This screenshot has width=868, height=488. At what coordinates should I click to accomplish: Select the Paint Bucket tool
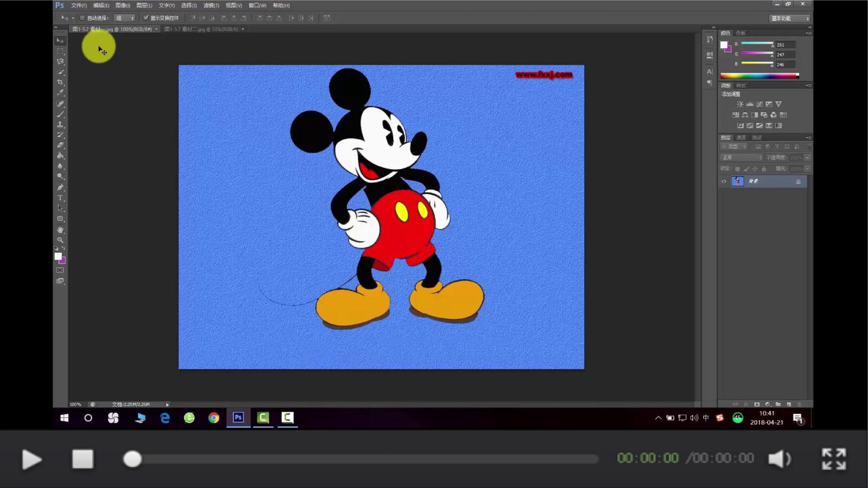tap(60, 156)
